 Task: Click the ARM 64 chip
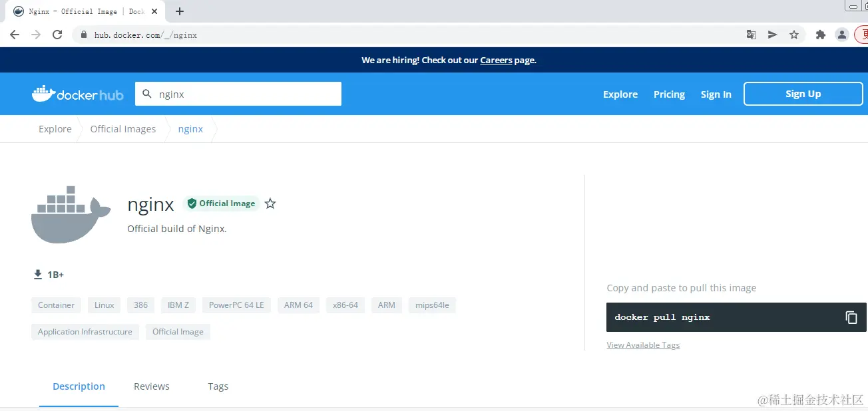tap(298, 305)
